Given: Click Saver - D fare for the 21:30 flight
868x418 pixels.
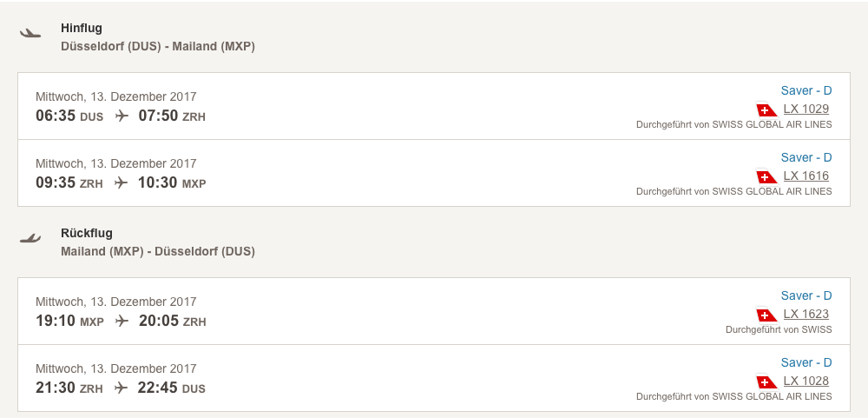Looking at the screenshot, I should 806,362.
